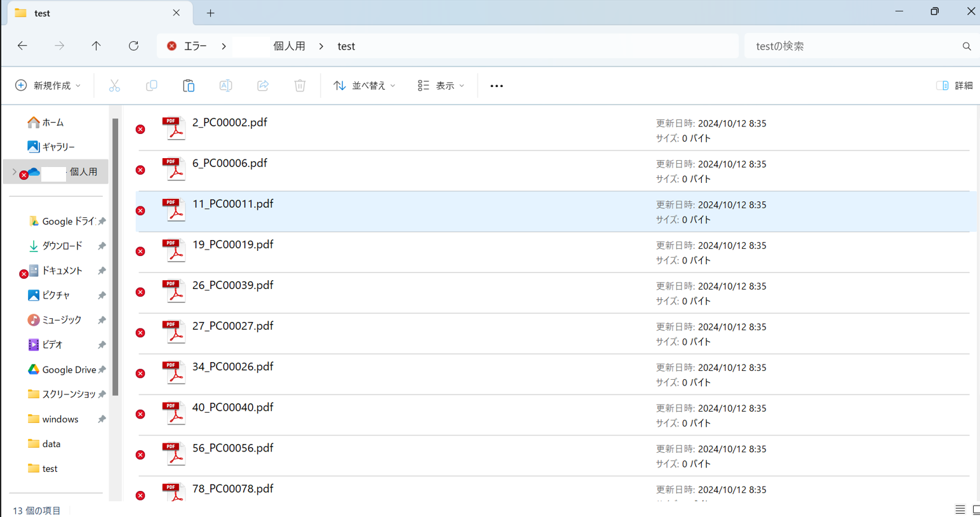Click the navigation pane vertical scrollbar
Screen dimensions: 980x517
pyautogui.click(x=115, y=257)
